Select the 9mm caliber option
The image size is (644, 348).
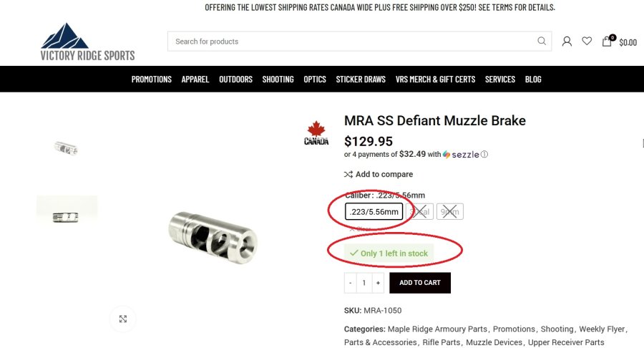(x=450, y=212)
